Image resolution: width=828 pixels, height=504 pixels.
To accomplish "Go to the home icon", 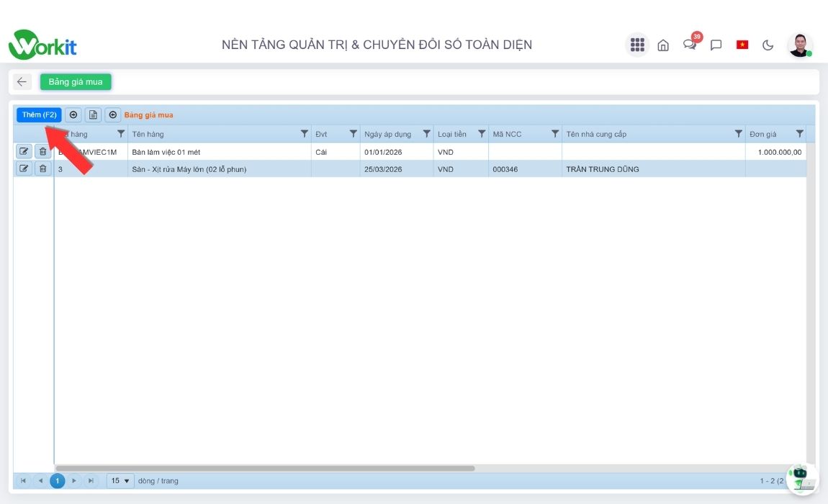I will (663, 45).
